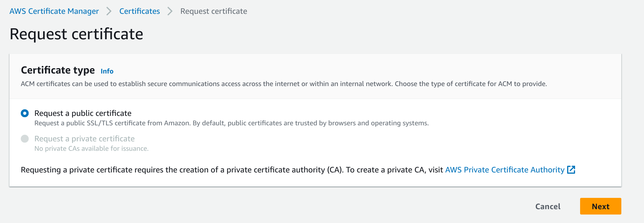The height and width of the screenshot is (223, 644).
Task: Click the 'No private CAs available for issuance' note
Action: (91, 149)
